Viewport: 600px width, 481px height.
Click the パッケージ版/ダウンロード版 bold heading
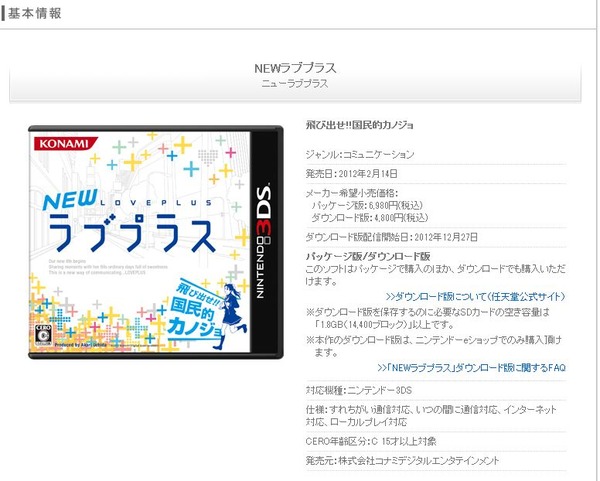(x=368, y=256)
